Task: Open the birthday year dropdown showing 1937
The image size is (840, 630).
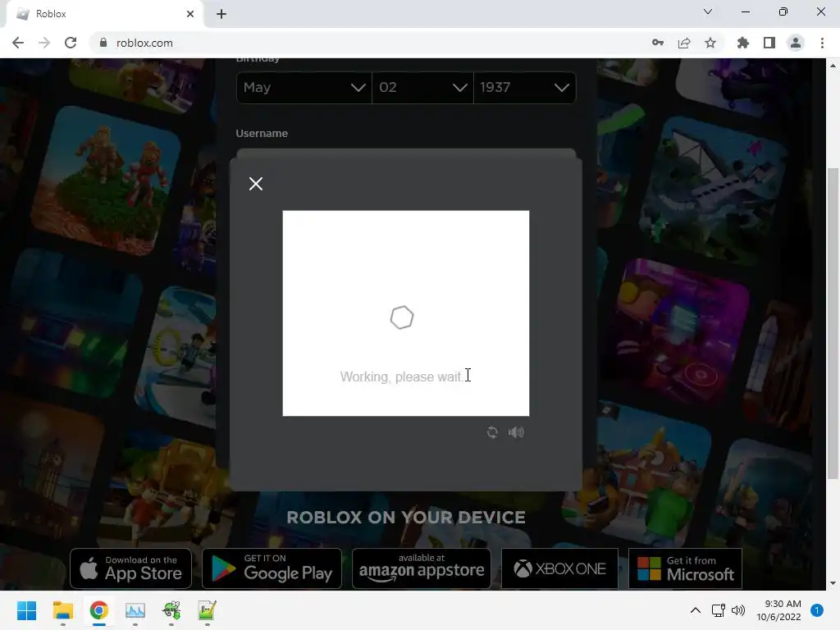Action: (524, 87)
